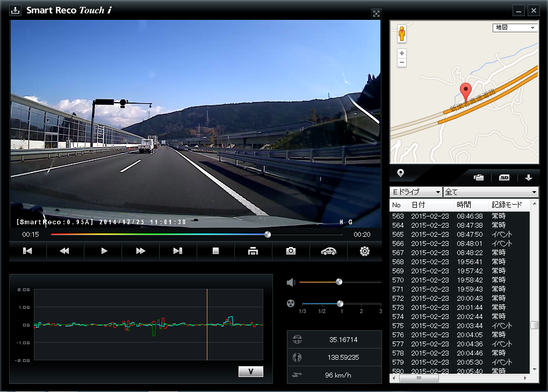Select recording No 565 at 08:47:50
548x392 pixels.
pos(459,235)
